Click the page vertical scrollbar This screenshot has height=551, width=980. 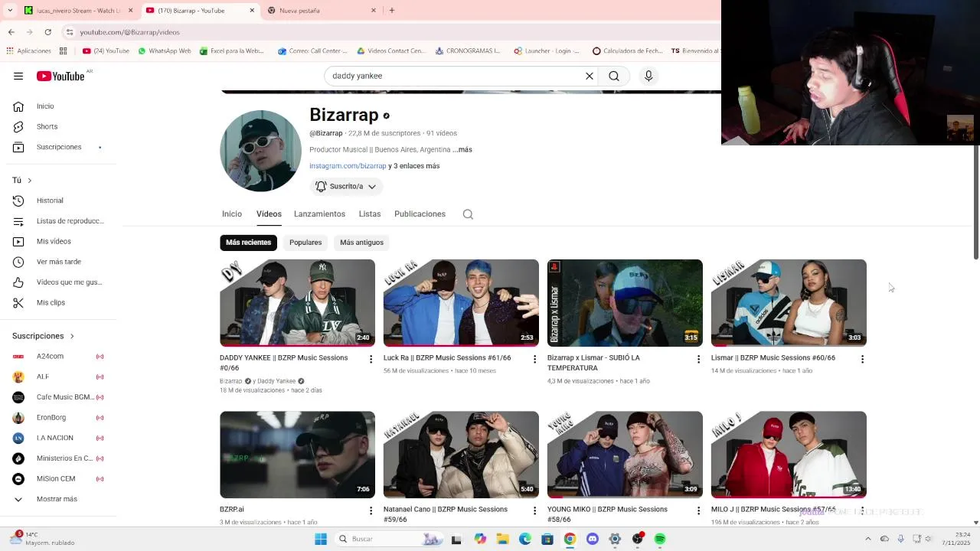[x=976, y=203]
